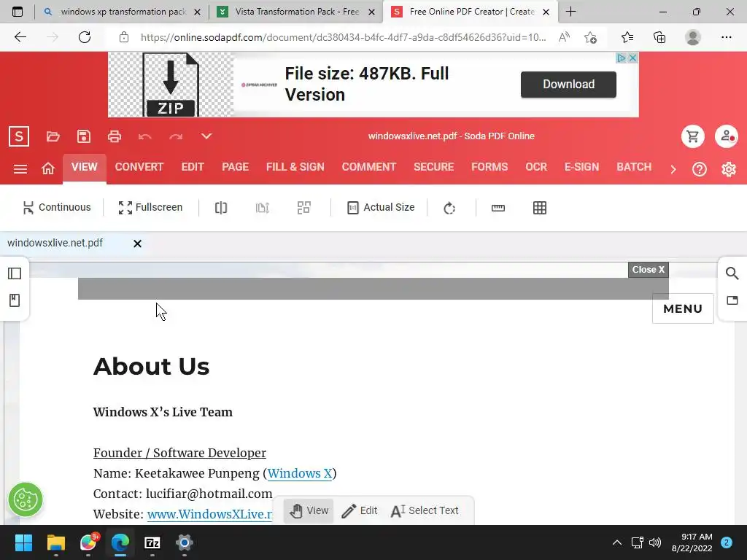Go to the Home icon tab

coord(48,168)
